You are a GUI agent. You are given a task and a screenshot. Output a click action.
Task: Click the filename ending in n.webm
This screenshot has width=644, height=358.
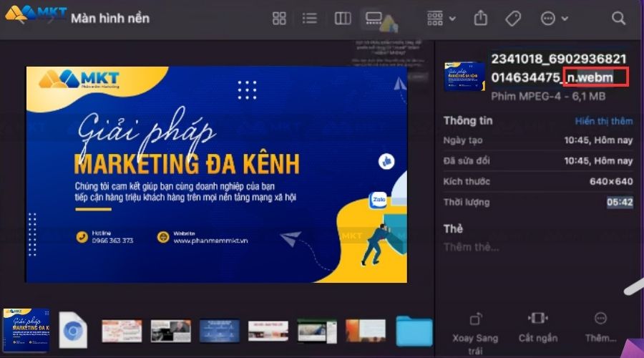[x=559, y=68]
